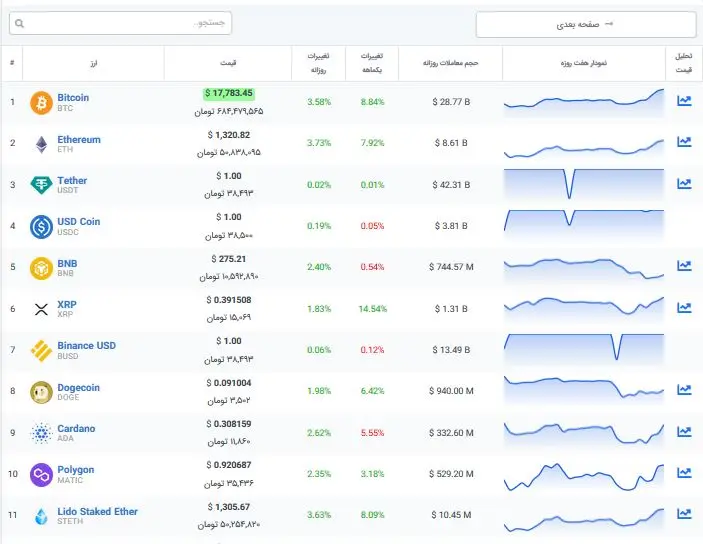
Task: View Ethereum seven-day sparkline chart
Action: point(584,143)
